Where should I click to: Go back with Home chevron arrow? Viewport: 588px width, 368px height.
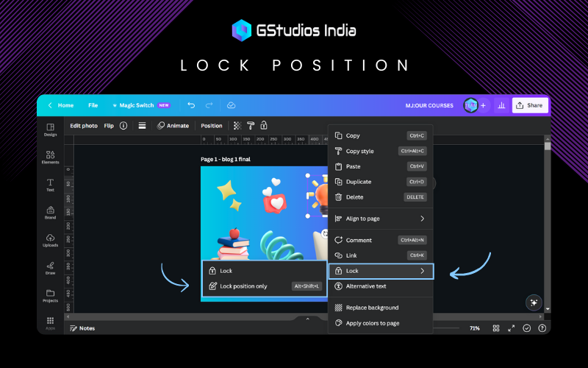(x=50, y=105)
